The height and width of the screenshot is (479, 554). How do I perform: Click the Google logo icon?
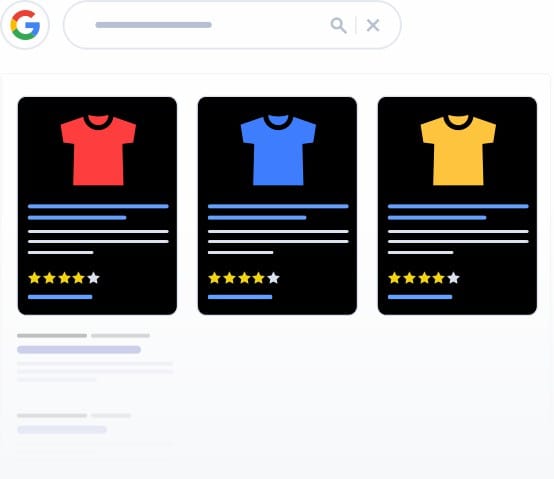[25, 25]
